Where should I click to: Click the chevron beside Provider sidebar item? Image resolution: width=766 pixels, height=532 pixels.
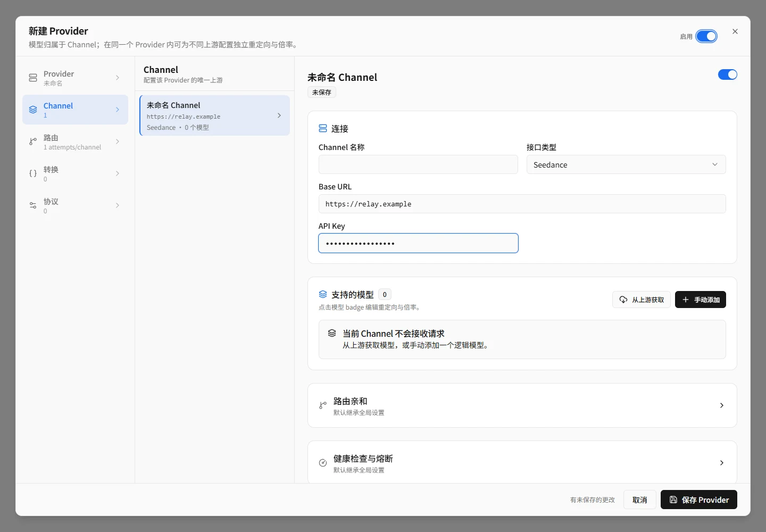coord(118,78)
